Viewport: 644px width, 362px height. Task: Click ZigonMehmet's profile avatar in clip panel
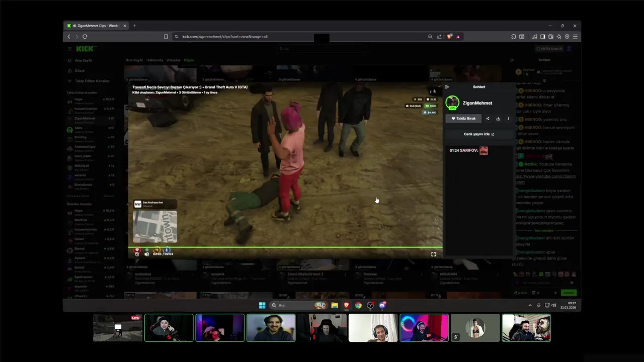[x=452, y=103]
